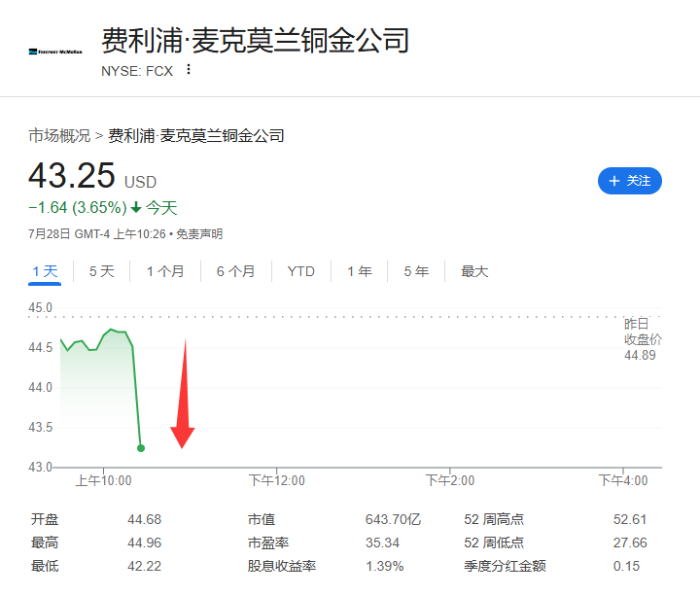700x595 pixels.
Task: Select the 6 个月 chart range
Action: coord(235,271)
